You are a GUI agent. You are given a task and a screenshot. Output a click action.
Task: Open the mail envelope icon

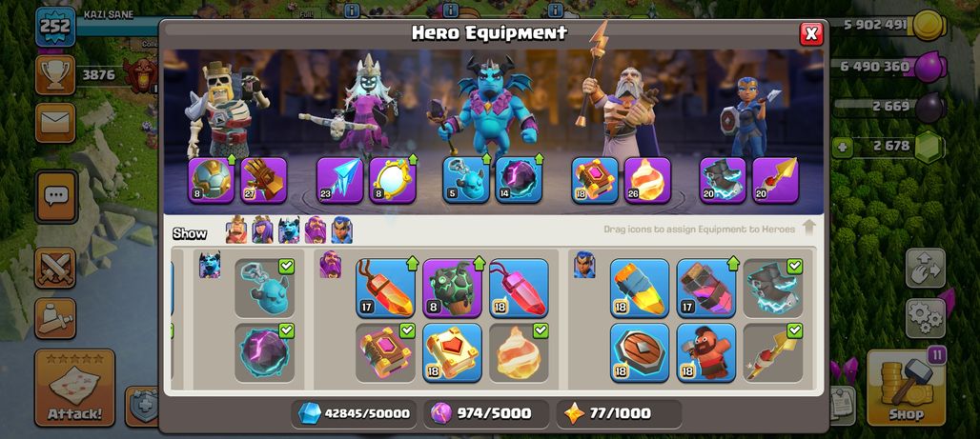[x=55, y=123]
